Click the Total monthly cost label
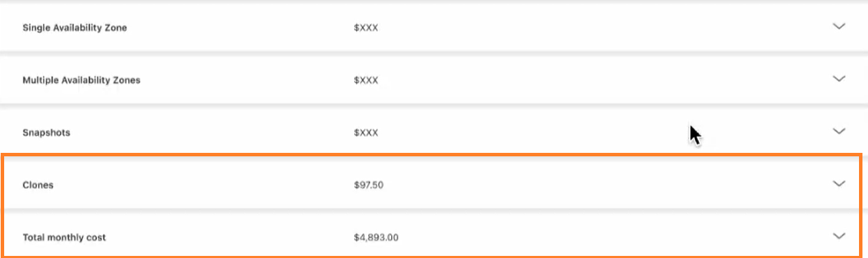The width and height of the screenshot is (868, 258). pyautogui.click(x=64, y=237)
